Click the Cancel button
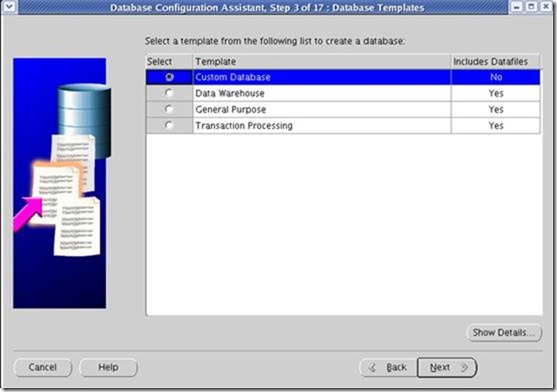This screenshot has width=557, height=392. pos(43,367)
